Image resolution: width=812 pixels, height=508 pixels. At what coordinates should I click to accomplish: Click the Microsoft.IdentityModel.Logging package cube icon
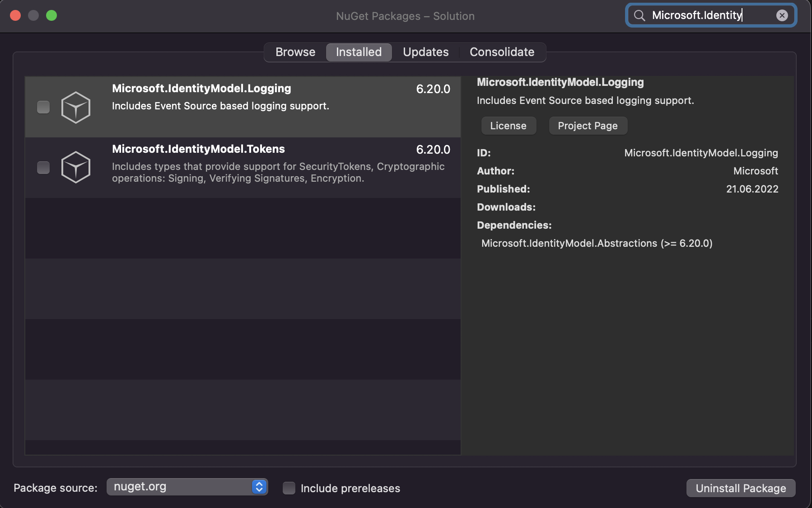(76, 107)
